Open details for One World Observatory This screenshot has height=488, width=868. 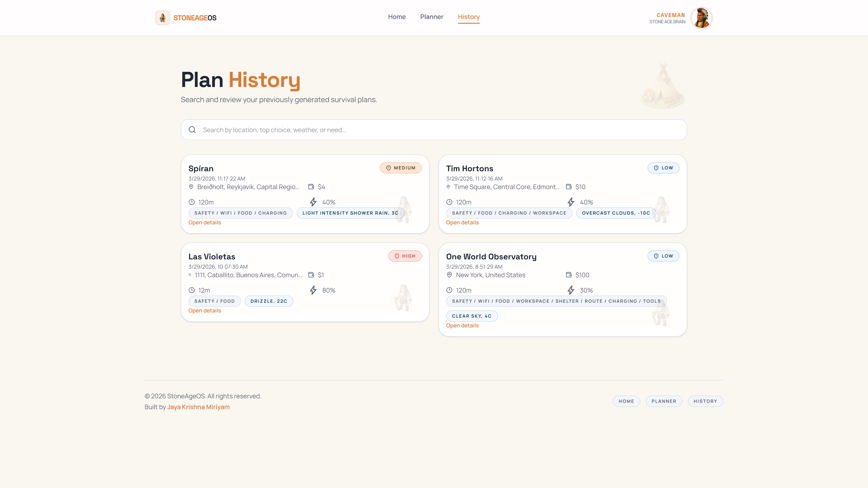coord(462,326)
